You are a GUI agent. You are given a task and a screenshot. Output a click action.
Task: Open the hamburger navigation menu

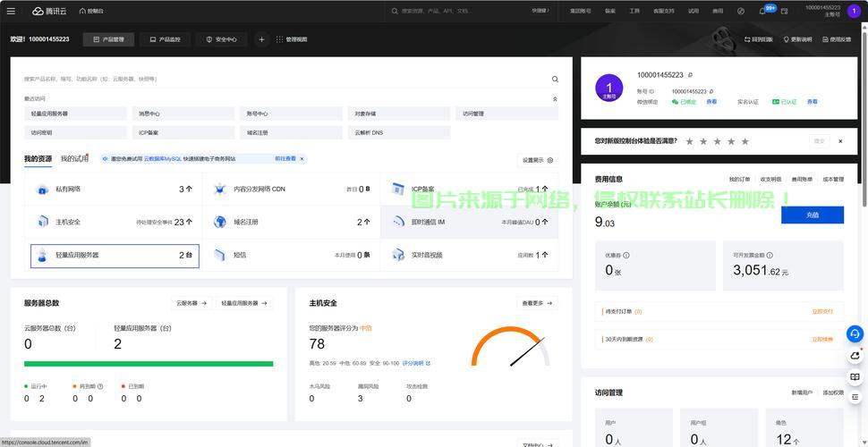point(11,11)
